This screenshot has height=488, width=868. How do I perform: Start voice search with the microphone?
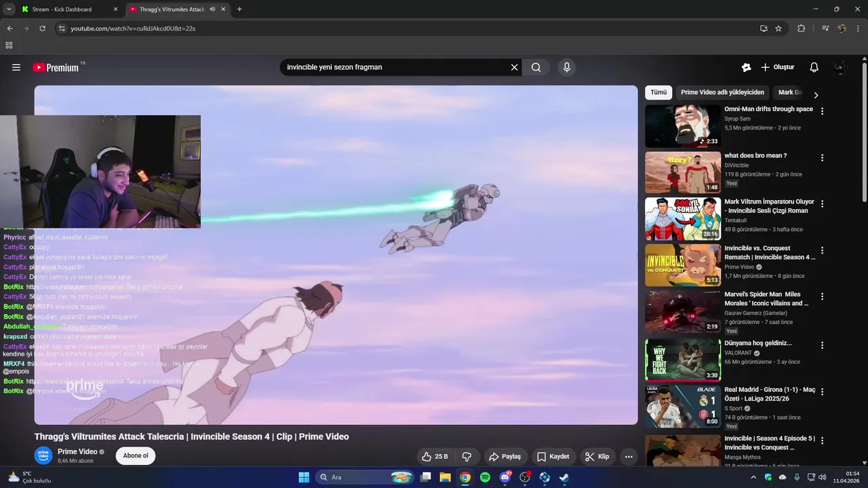pos(567,67)
